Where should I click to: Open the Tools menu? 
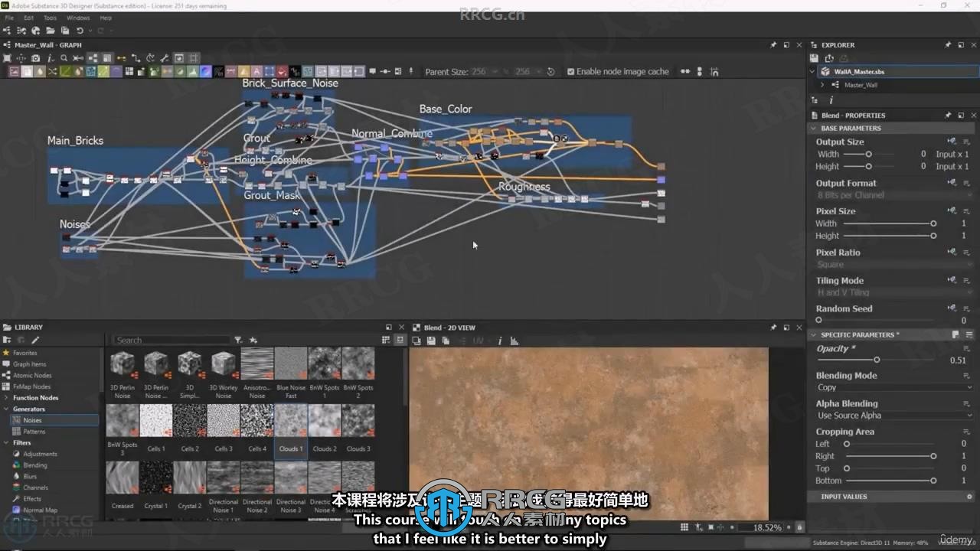pyautogui.click(x=50, y=18)
